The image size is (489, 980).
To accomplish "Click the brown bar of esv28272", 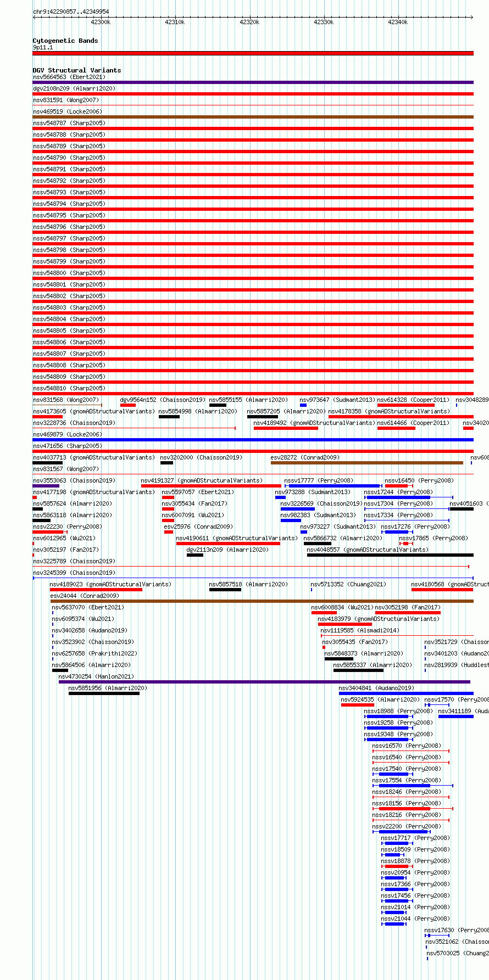I will (367, 463).
